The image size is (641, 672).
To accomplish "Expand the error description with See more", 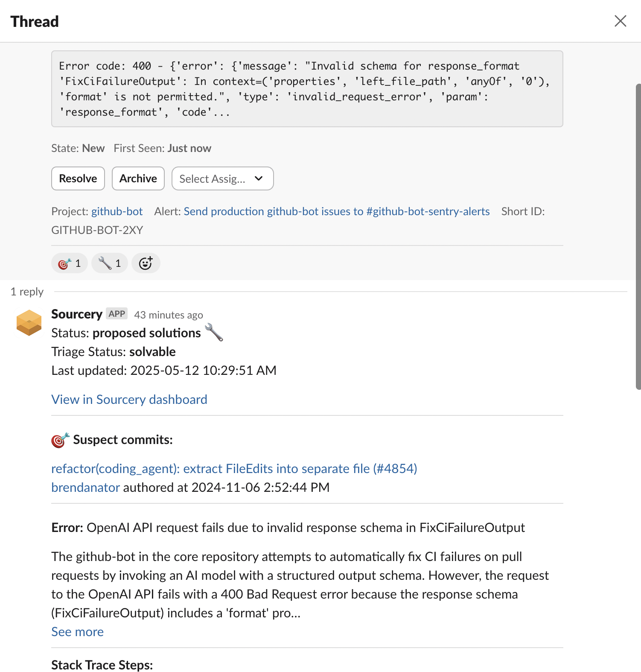I will [77, 632].
